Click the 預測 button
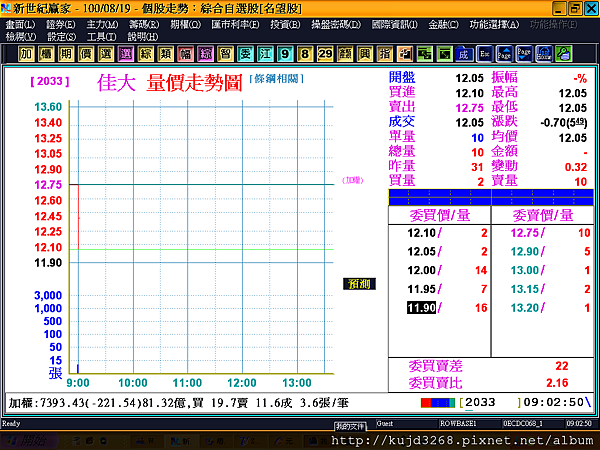Image resolution: width=600 pixels, height=450 pixels. pos(359,284)
